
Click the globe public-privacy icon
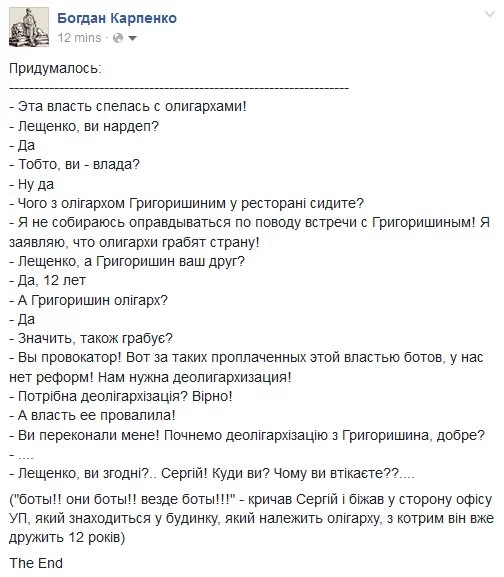coord(118,38)
